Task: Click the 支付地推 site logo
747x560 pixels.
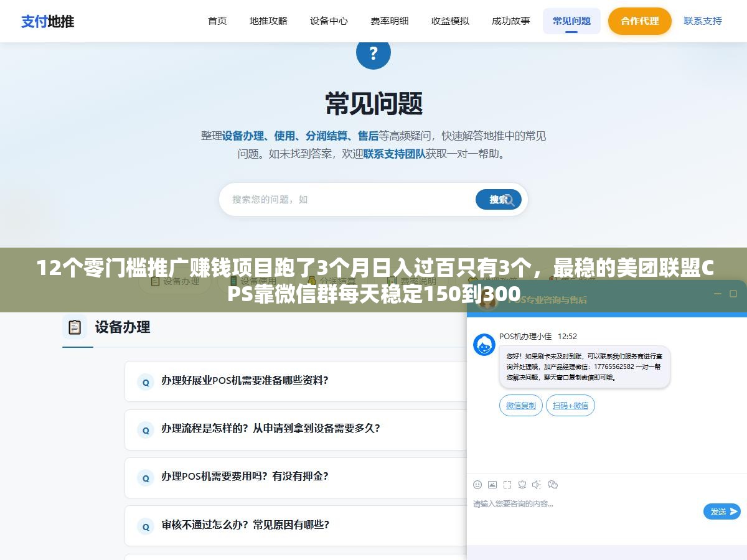Action: tap(48, 21)
